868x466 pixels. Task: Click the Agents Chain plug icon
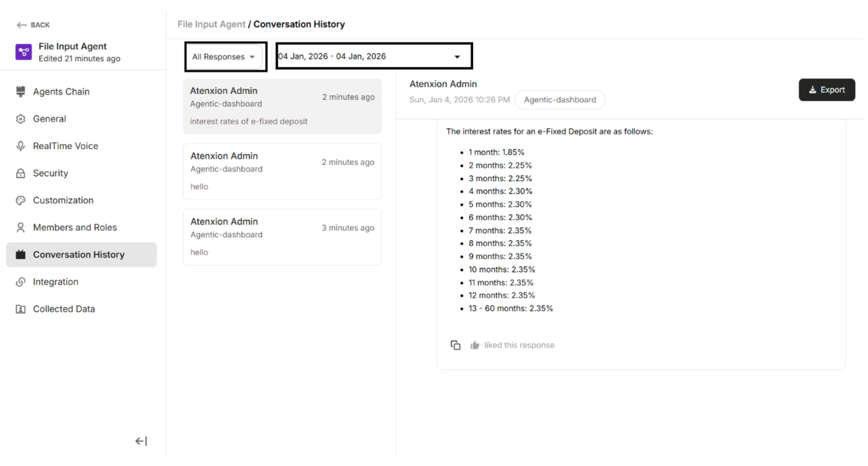click(x=21, y=92)
